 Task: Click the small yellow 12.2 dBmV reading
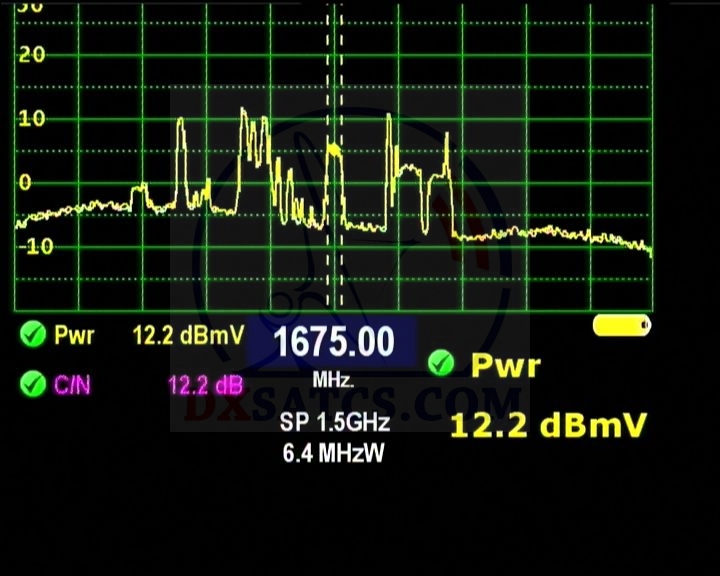pos(188,335)
